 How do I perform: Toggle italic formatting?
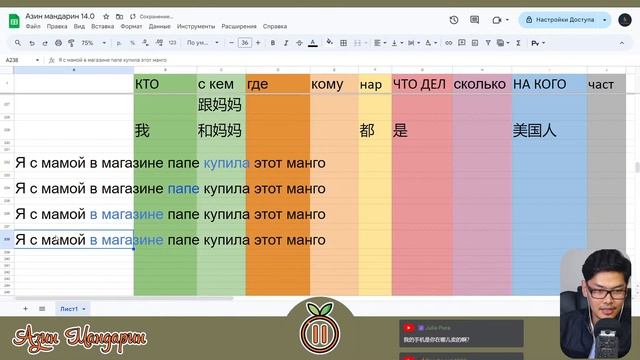coord(286,43)
